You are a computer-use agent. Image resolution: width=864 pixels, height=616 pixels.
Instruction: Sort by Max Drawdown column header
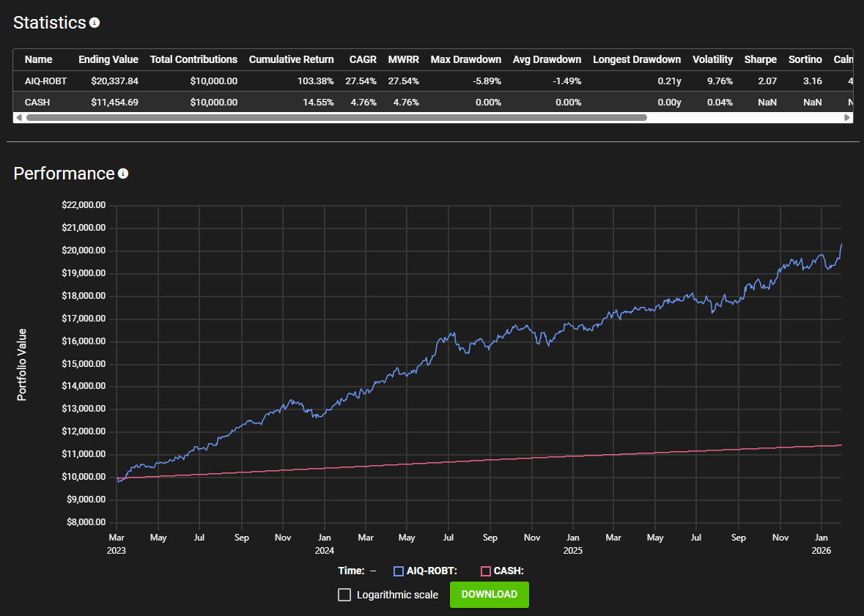click(465, 59)
